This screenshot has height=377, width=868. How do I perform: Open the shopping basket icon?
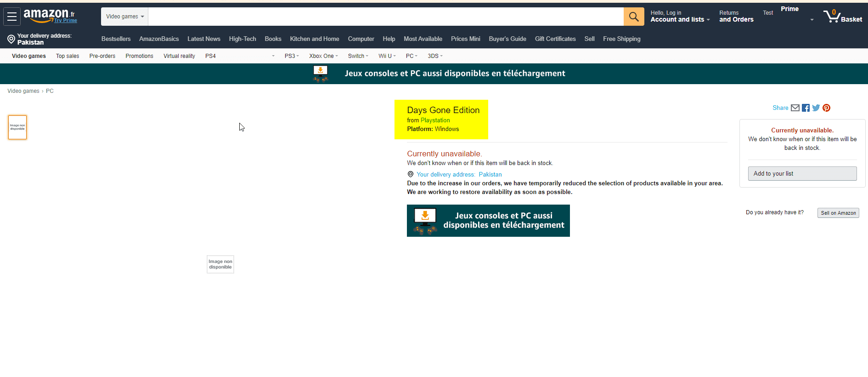833,17
